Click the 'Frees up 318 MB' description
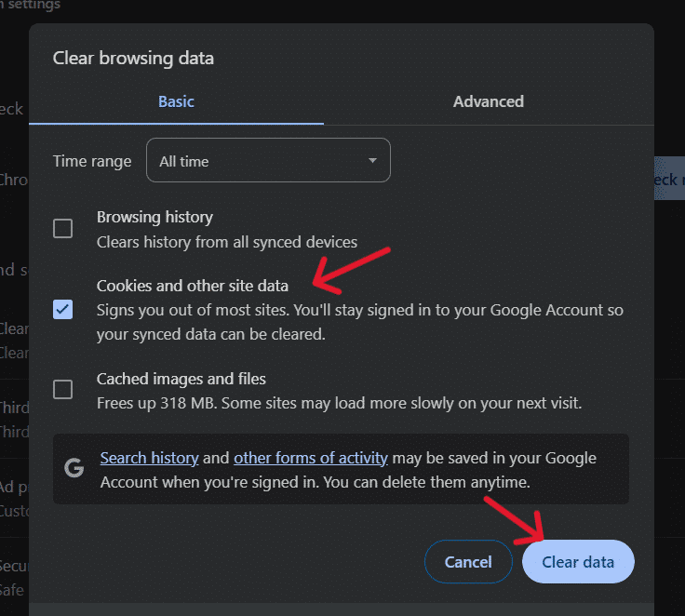The width and height of the screenshot is (685, 616). click(x=340, y=403)
